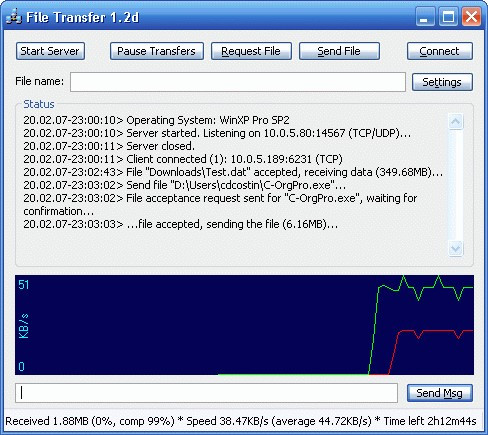Click the File Transfer 1.2d title bar text
The height and width of the screenshot is (435, 488).
82,17
